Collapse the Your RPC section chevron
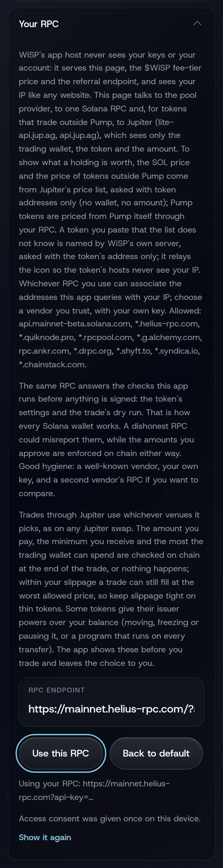Viewport: 223px width, 868px height. (197, 24)
